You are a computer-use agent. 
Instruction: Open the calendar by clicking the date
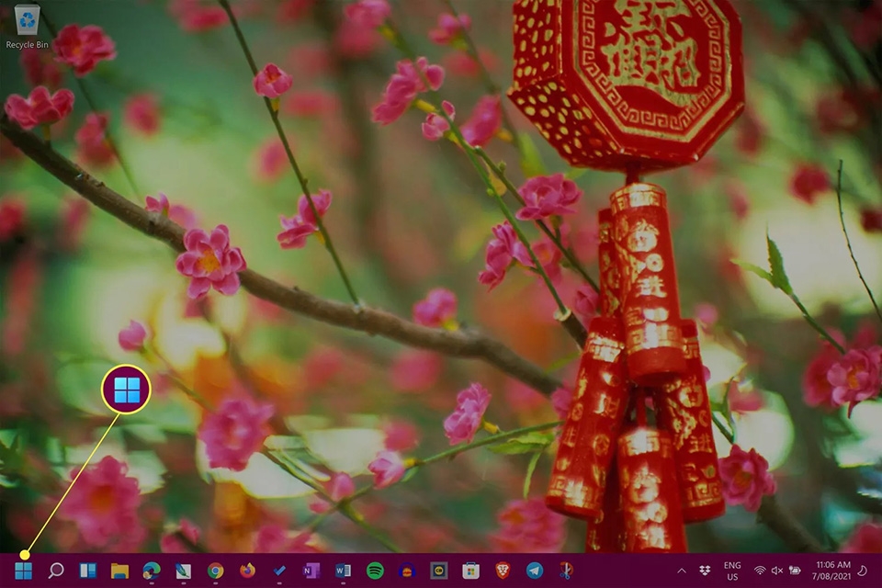831,574
